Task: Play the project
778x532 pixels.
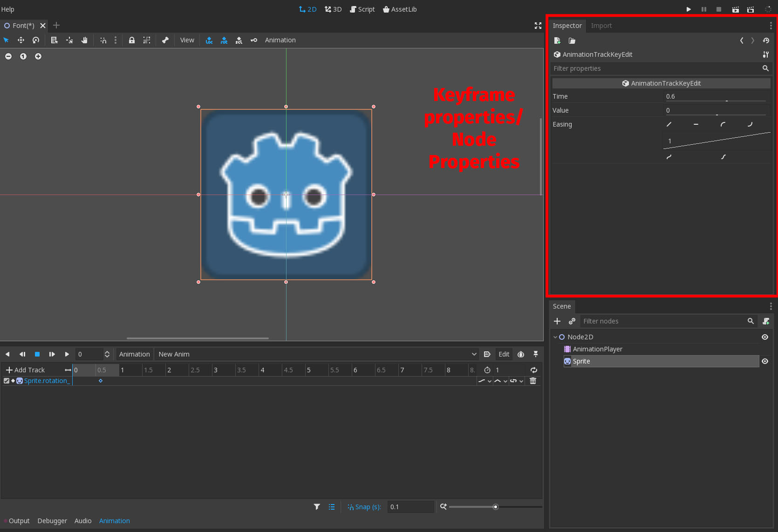Action: (x=689, y=9)
